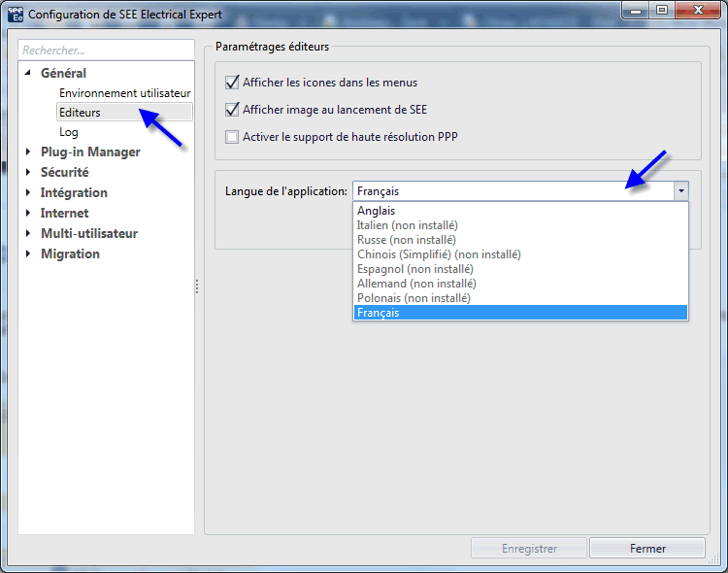Viewport: 728px width, 573px height.
Task: Expand the Plug-in Manager node
Action: click(x=28, y=152)
